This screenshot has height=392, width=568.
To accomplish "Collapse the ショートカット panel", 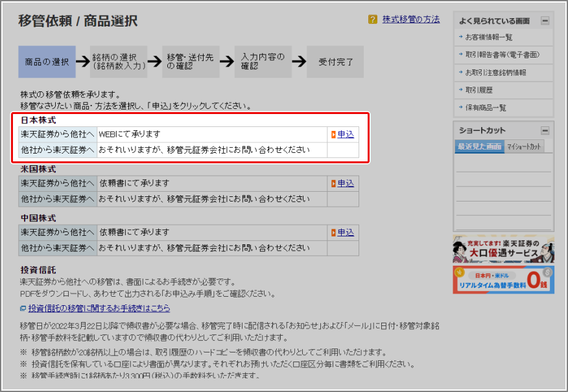I will 545,130.
